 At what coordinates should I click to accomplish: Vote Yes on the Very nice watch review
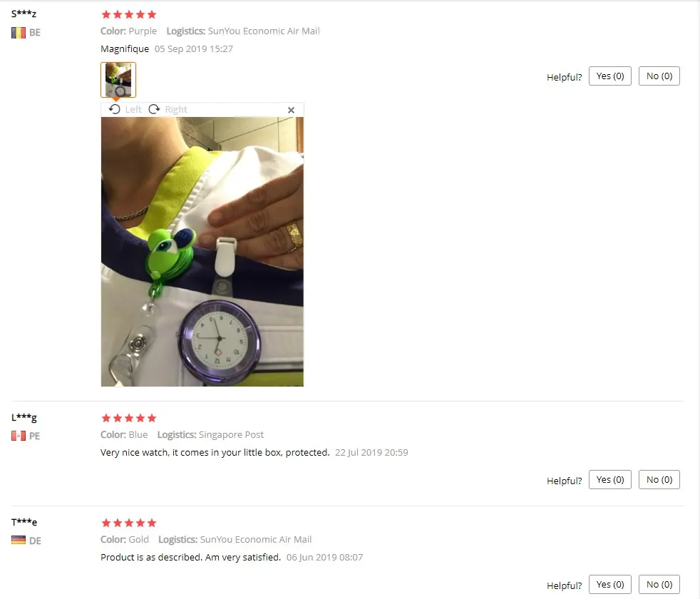[x=609, y=480]
